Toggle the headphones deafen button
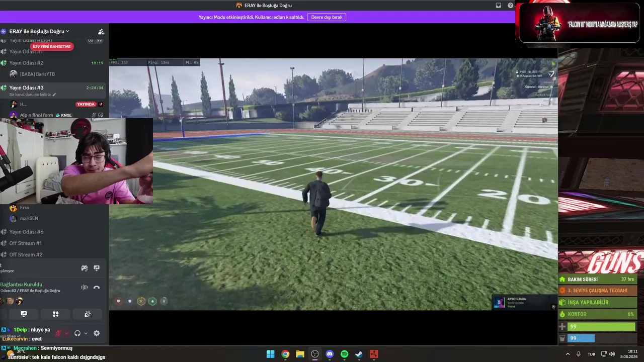Image resolution: width=644 pixels, height=362 pixels. [77, 333]
